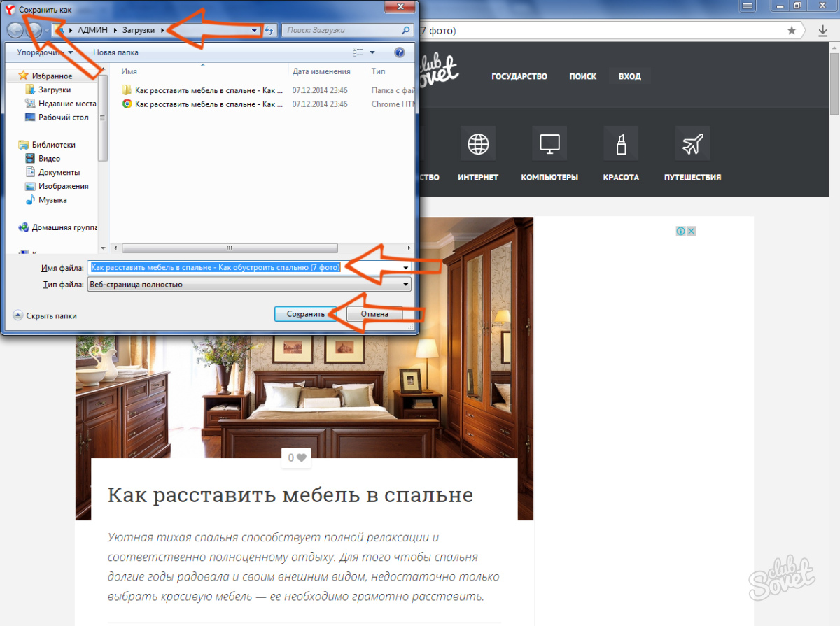
Task: Refresh the Загрузки folder listing
Action: (269, 31)
